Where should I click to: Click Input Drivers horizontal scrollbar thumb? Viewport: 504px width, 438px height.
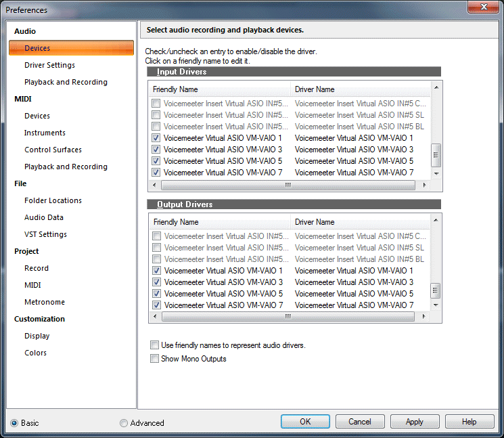pos(288,185)
